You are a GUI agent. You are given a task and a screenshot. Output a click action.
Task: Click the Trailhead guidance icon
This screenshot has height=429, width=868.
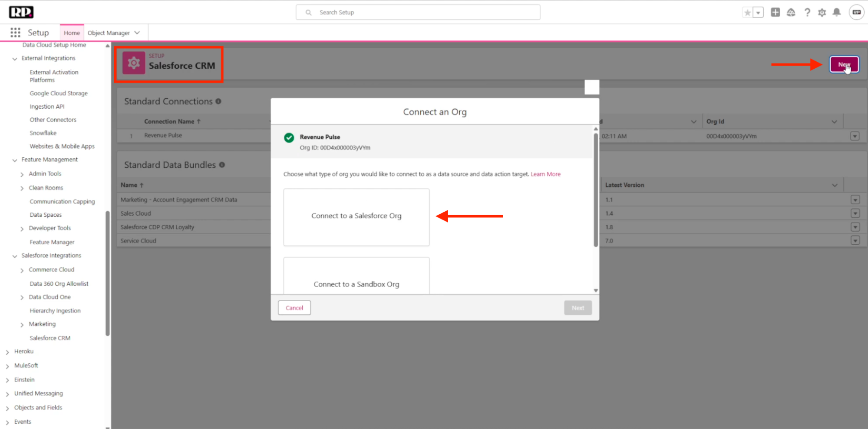point(791,13)
